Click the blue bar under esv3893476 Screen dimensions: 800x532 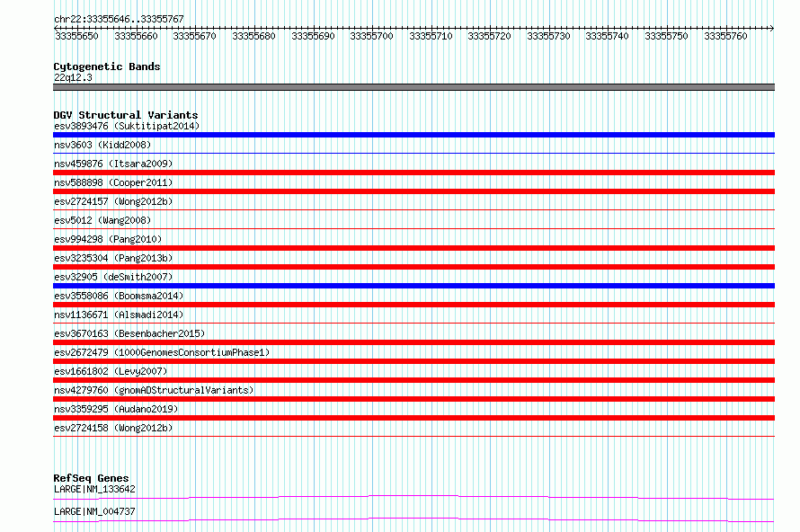(413, 135)
